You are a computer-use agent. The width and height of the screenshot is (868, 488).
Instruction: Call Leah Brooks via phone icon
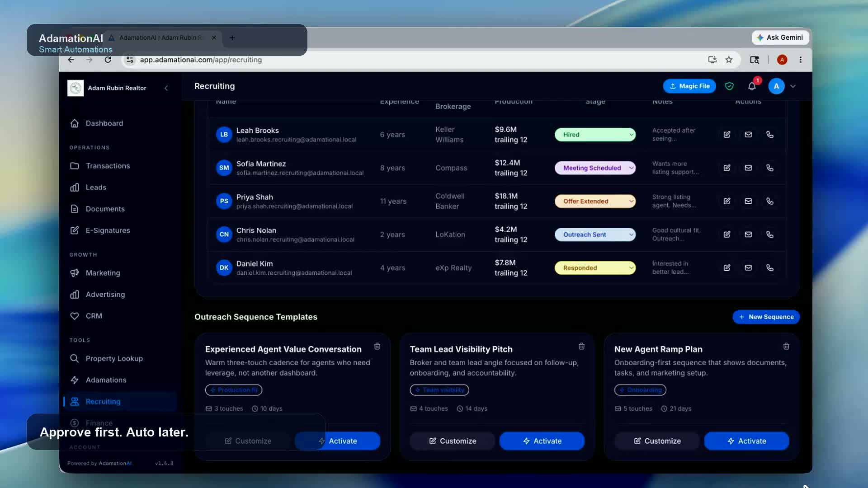770,135
